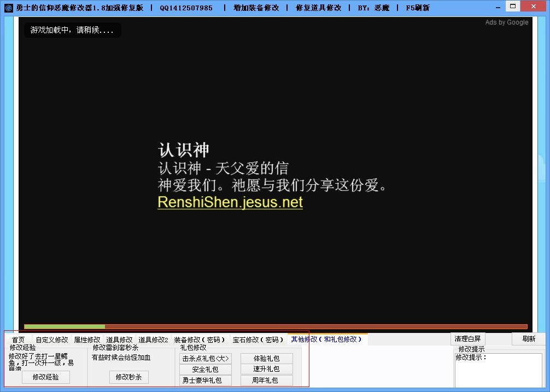The width and height of the screenshot is (550, 392).
Task: Claim the 勇士豪华礼包 pack
Action: pos(206,380)
